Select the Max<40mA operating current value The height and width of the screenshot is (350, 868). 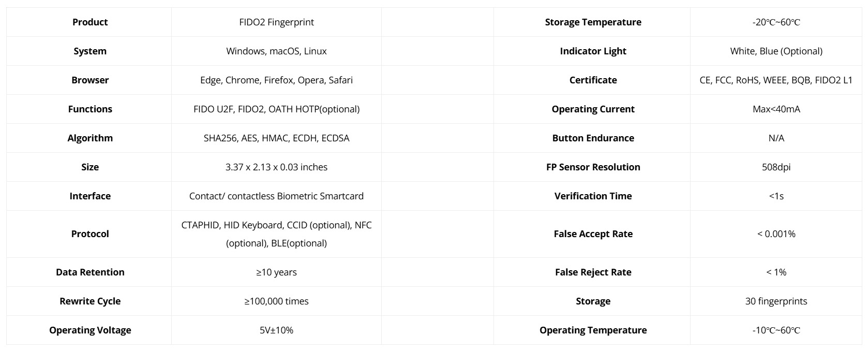(x=776, y=109)
